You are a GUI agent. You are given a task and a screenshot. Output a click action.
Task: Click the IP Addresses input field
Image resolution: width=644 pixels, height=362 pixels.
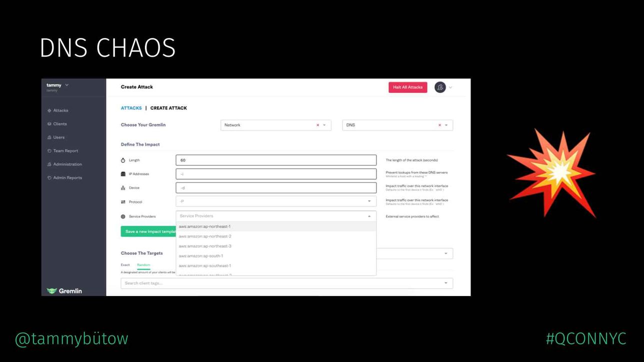click(276, 174)
